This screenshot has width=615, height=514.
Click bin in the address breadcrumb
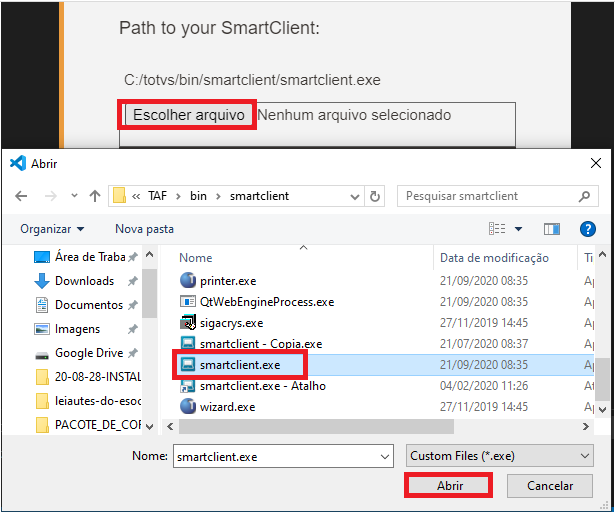(x=198, y=196)
